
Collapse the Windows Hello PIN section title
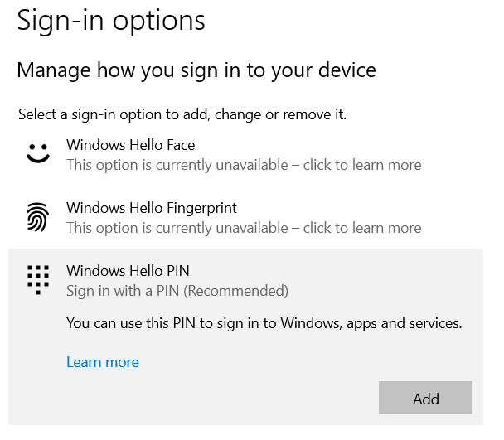(x=128, y=271)
